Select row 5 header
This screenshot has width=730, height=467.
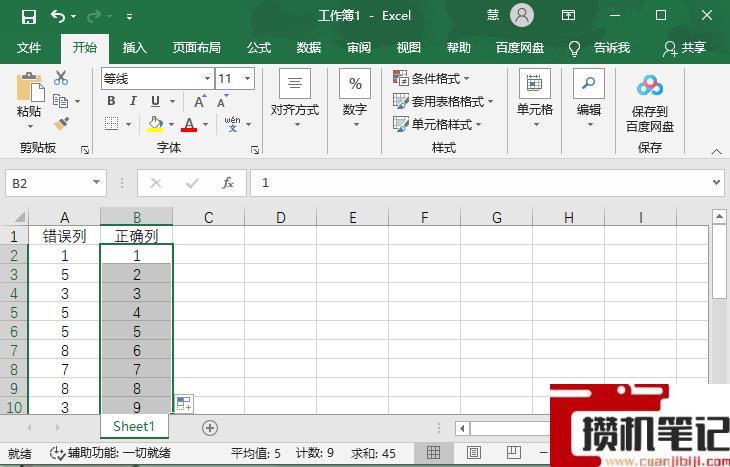14,312
